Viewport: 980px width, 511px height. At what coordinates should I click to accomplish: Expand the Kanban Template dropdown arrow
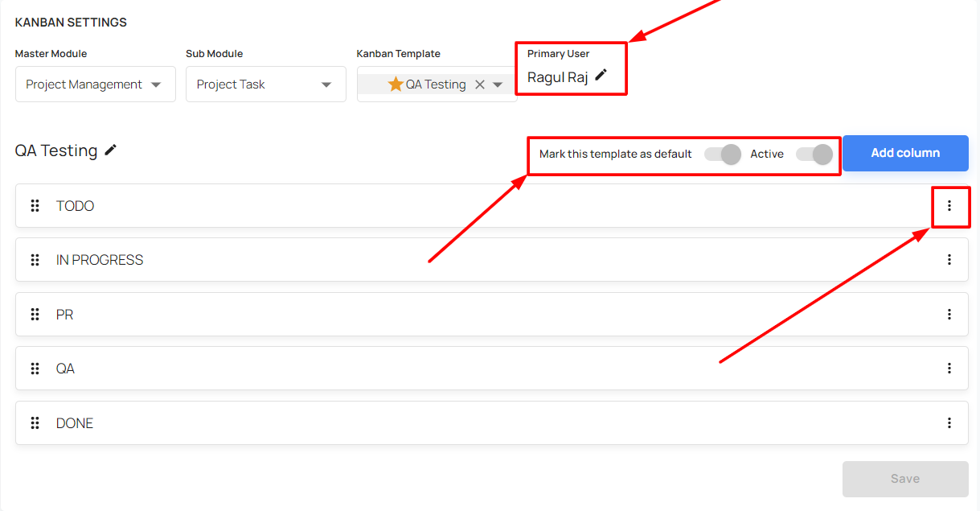[498, 84]
